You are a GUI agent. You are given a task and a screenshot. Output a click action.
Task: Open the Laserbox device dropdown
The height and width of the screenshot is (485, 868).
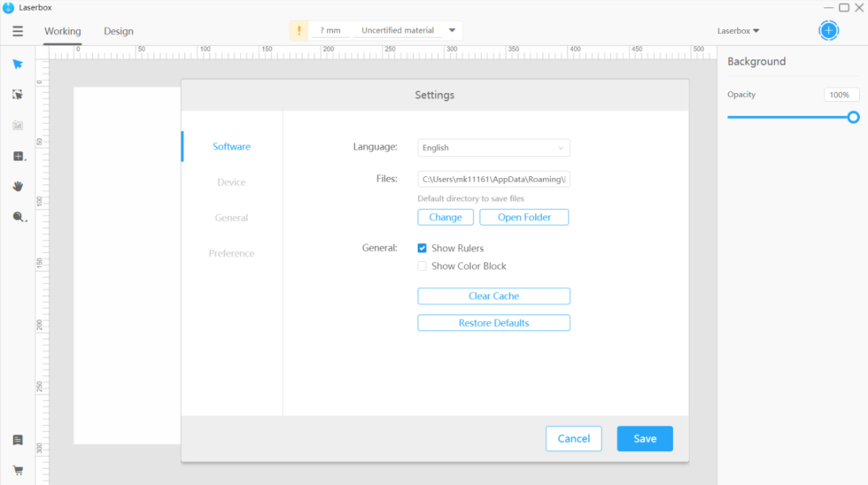738,31
